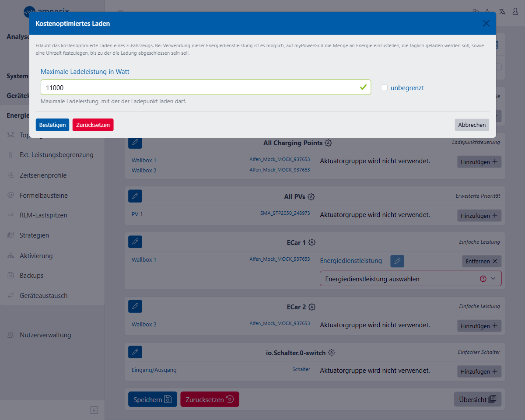Open Strategien in the sidebar

pyautogui.click(x=34, y=235)
